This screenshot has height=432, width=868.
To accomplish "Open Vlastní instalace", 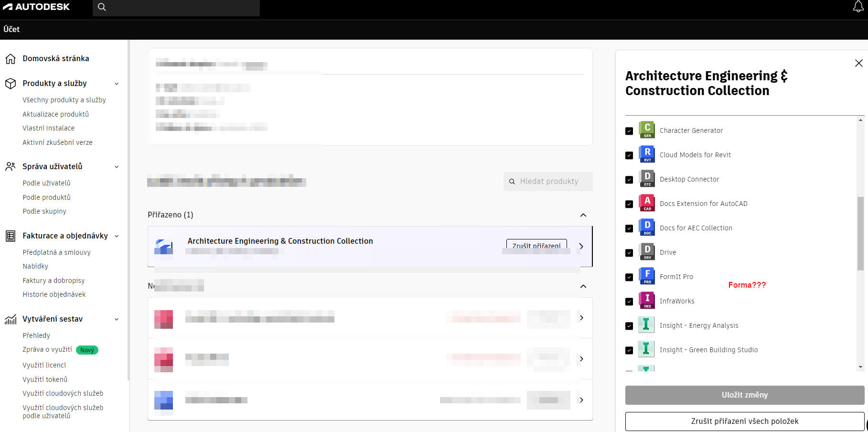I will click(x=48, y=128).
